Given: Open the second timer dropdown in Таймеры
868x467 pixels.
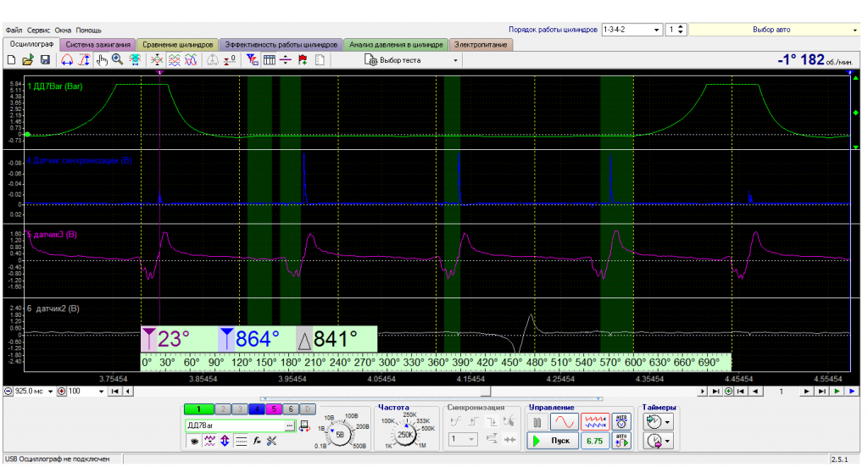Looking at the screenshot, I should (668, 441).
